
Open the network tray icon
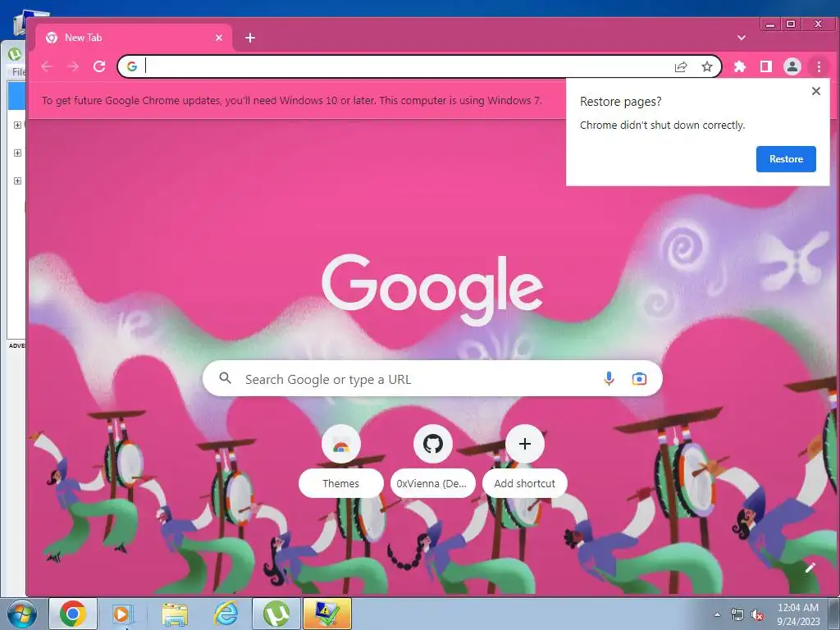point(737,614)
